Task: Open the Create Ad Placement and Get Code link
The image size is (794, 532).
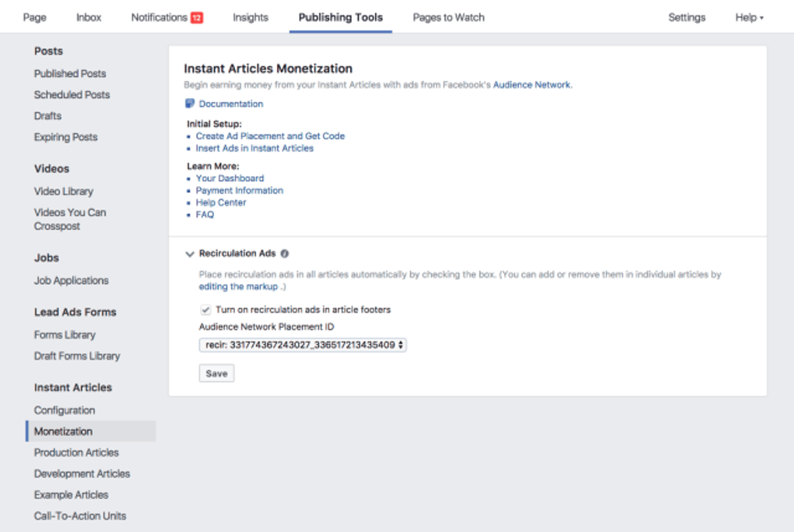Action: [270, 136]
